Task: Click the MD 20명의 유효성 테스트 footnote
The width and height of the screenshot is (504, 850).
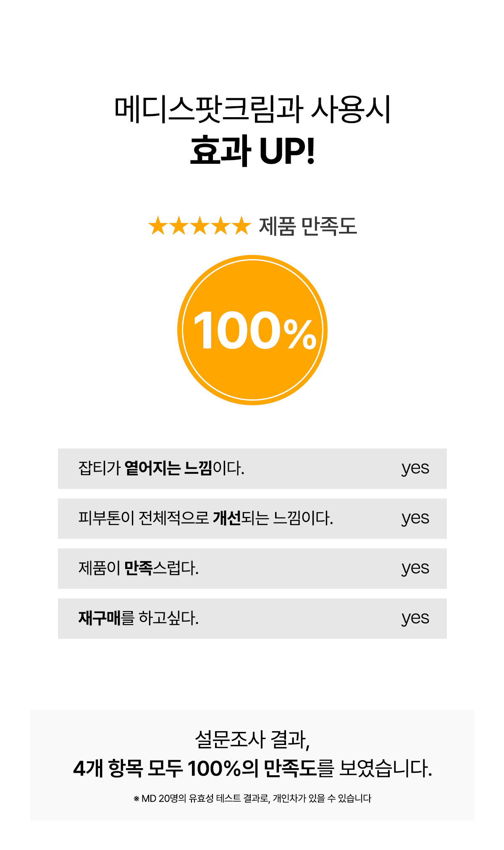Action: tap(252, 798)
